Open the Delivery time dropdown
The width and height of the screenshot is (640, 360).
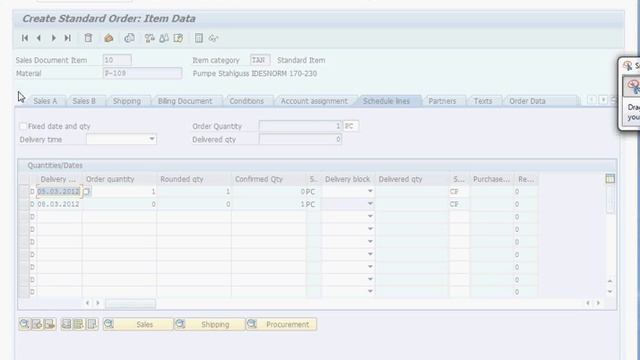151,139
